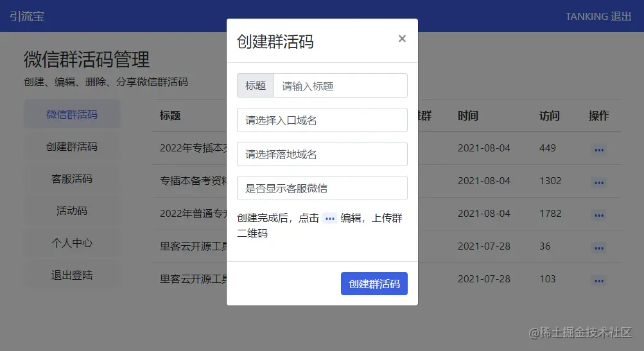Click the visit count 1302
The image size is (644, 351).
click(550, 180)
